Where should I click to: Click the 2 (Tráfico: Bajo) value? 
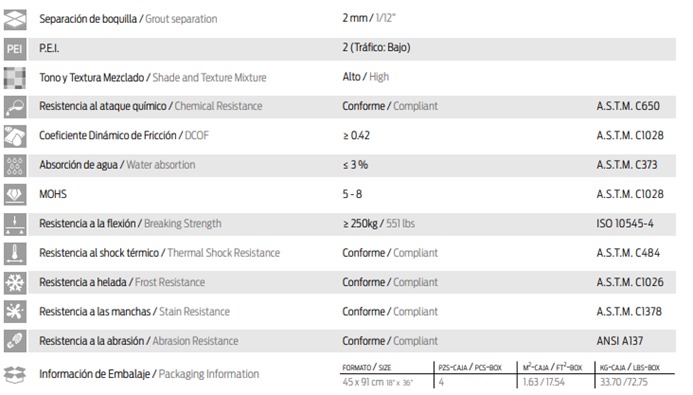(x=376, y=48)
